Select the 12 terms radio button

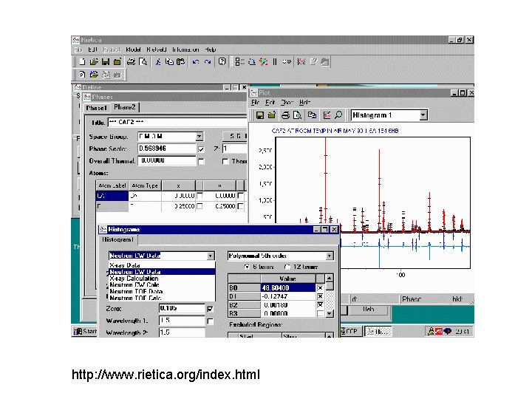click(287, 267)
